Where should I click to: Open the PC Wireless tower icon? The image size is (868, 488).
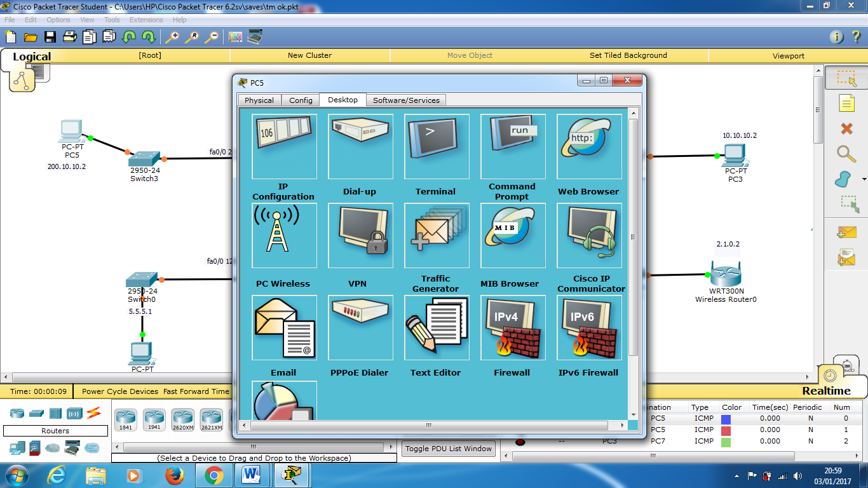coord(283,236)
